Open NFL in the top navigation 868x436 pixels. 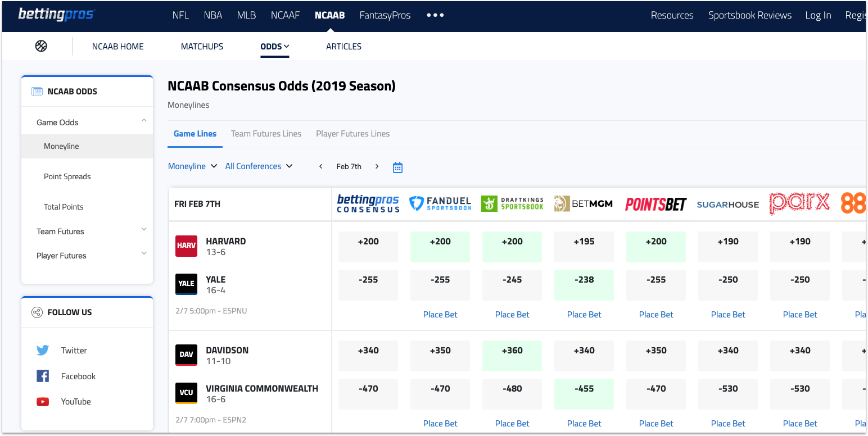pos(180,15)
